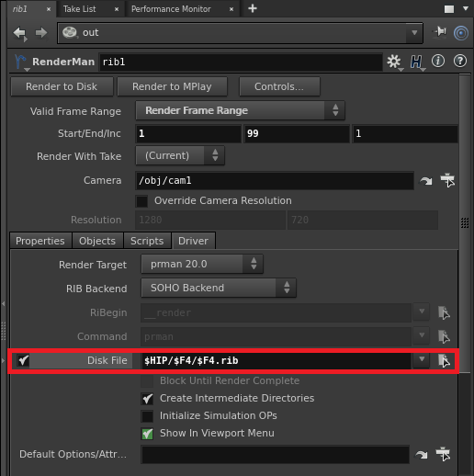Click the Camera path field
The image size is (474, 476).
275,181
